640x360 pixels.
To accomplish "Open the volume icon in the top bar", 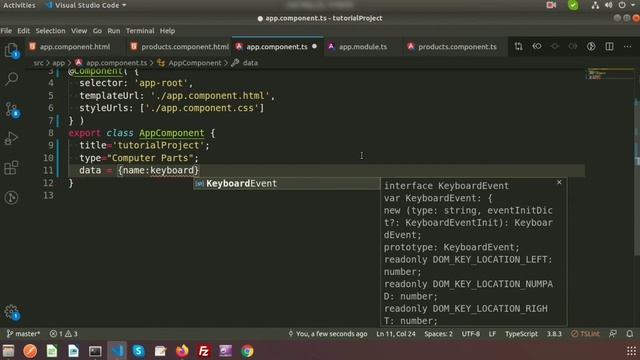I will click(x=609, y=5).
